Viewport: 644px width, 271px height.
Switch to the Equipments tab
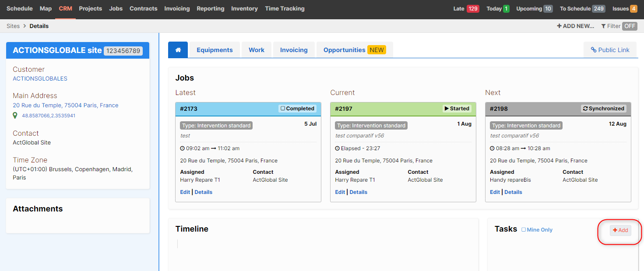[x=215, y=50]
